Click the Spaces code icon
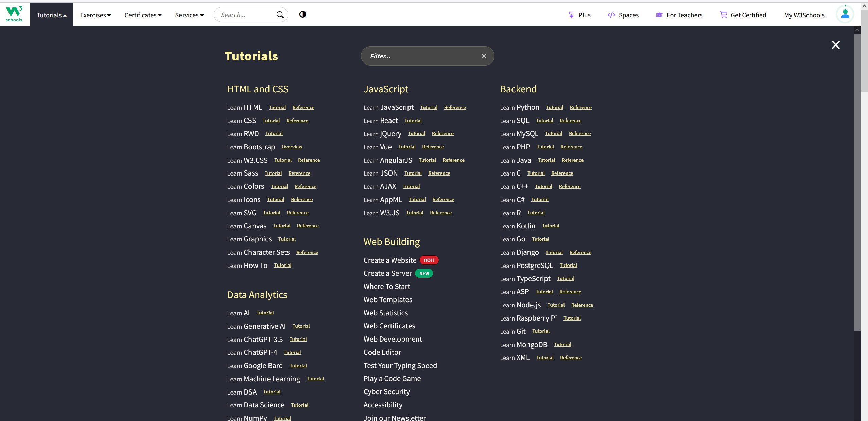This screenshot has height=421, width=868. pyautogui.click(x=611, y=15)
